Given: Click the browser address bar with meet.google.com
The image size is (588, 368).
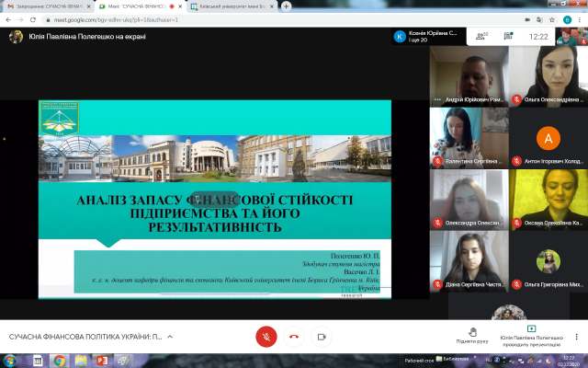Looking at the screenshot, I should pos(184,18).
